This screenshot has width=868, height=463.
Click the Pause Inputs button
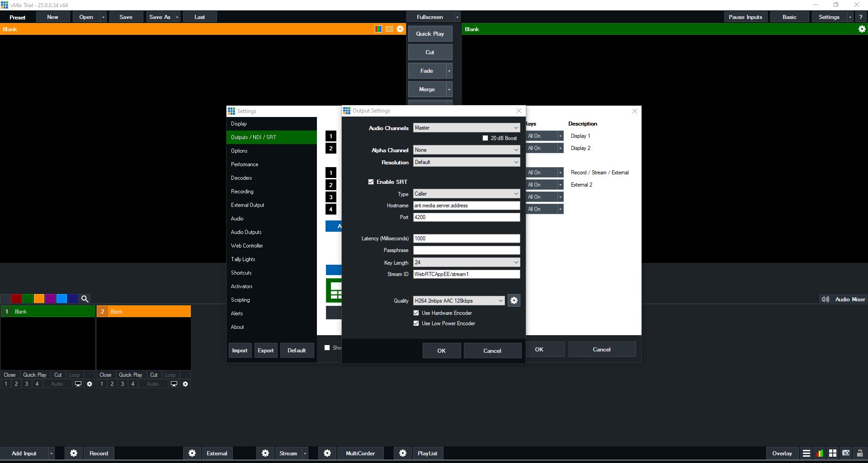point(745,17)
